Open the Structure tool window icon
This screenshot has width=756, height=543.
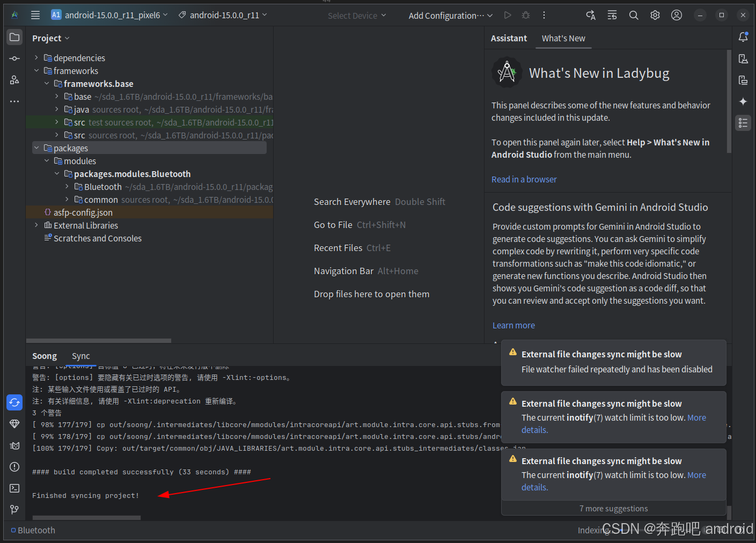(14, 80)
